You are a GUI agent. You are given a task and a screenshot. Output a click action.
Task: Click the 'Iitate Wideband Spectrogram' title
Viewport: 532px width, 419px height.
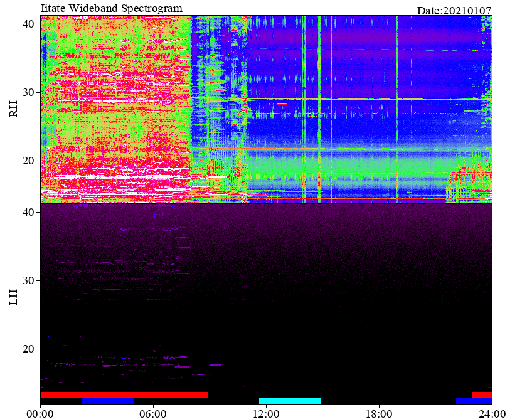pyautogui.click(x=112, y=8)
